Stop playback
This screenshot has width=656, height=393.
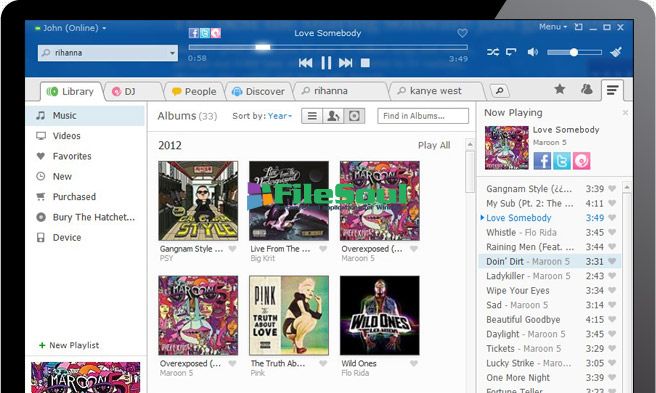point(365,63)
